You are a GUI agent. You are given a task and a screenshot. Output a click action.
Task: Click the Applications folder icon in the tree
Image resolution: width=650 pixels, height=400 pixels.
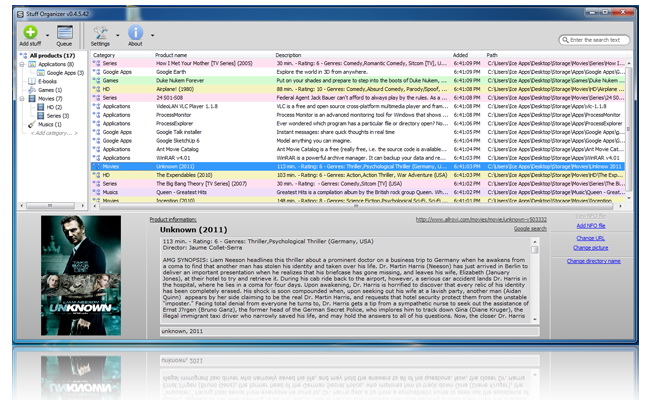32,64
